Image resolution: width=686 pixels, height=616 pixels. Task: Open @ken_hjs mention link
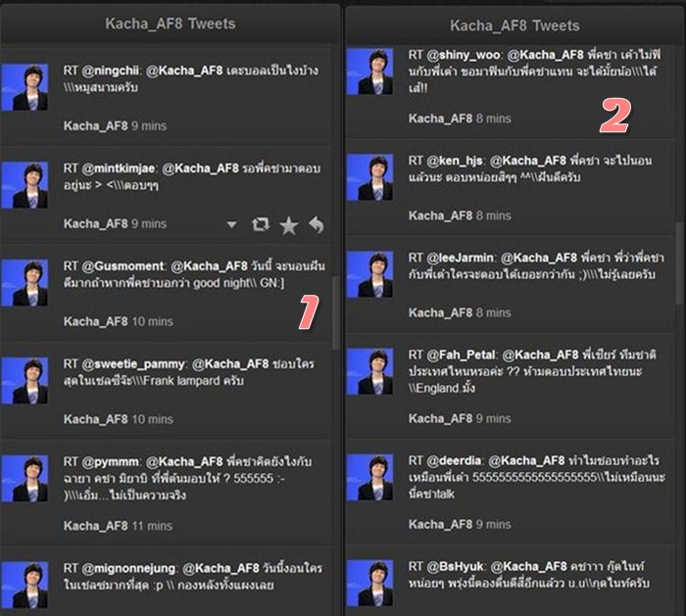[x=455, y=161]
